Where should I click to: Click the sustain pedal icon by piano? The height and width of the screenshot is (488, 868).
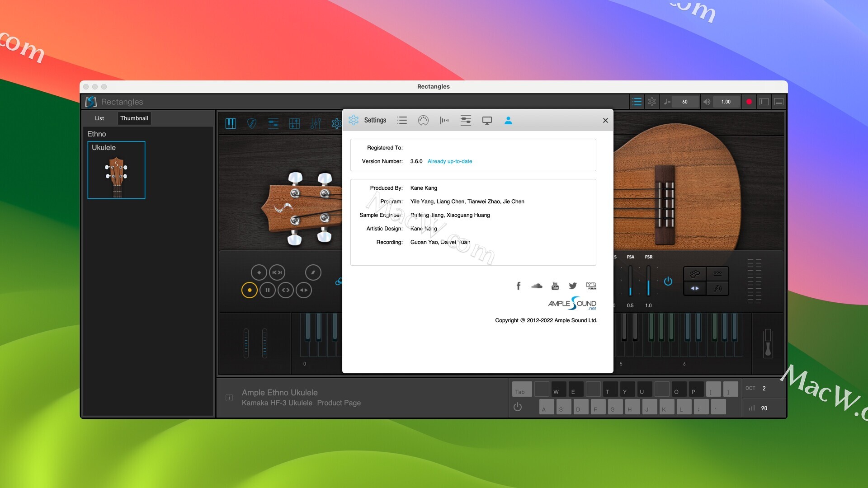pyautogui.click(x=768, y=343)
